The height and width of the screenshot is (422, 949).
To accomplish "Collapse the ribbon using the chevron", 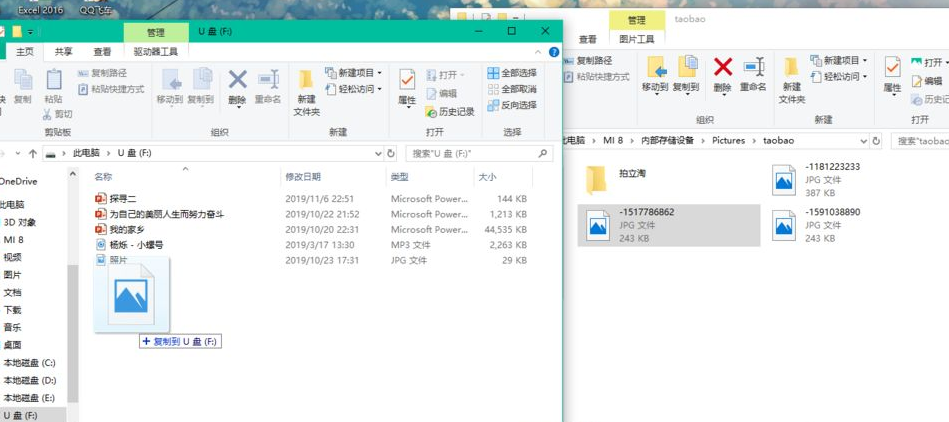I will [x=544, y=52].
